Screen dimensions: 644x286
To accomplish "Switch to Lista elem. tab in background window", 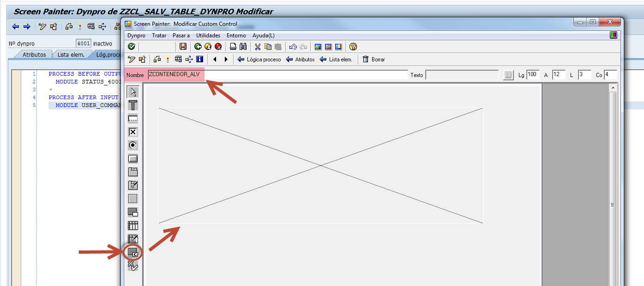I will [x=71, y=54].
